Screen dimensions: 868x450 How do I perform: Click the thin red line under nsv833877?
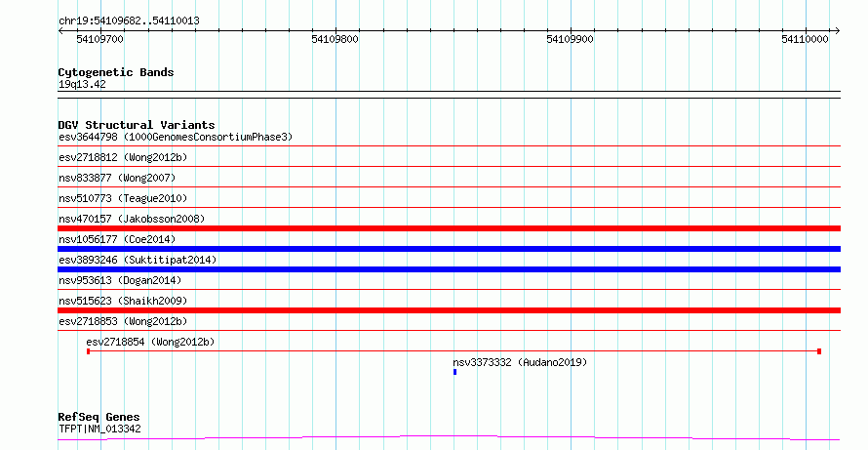[449, 187]
